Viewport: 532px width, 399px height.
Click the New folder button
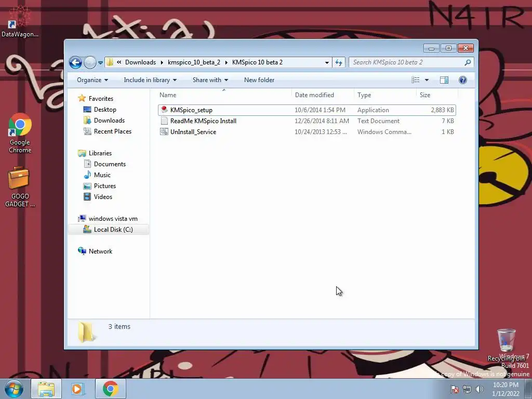[x=259, y=80]
